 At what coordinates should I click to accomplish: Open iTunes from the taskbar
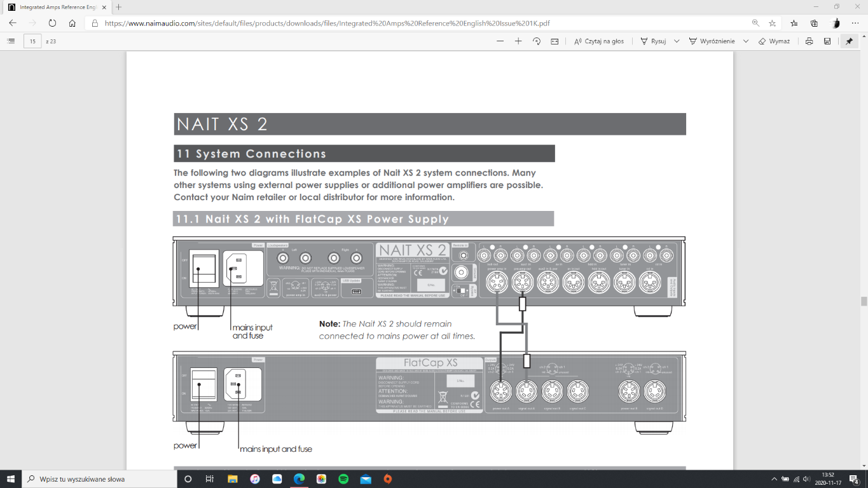[x=254, y=478]
